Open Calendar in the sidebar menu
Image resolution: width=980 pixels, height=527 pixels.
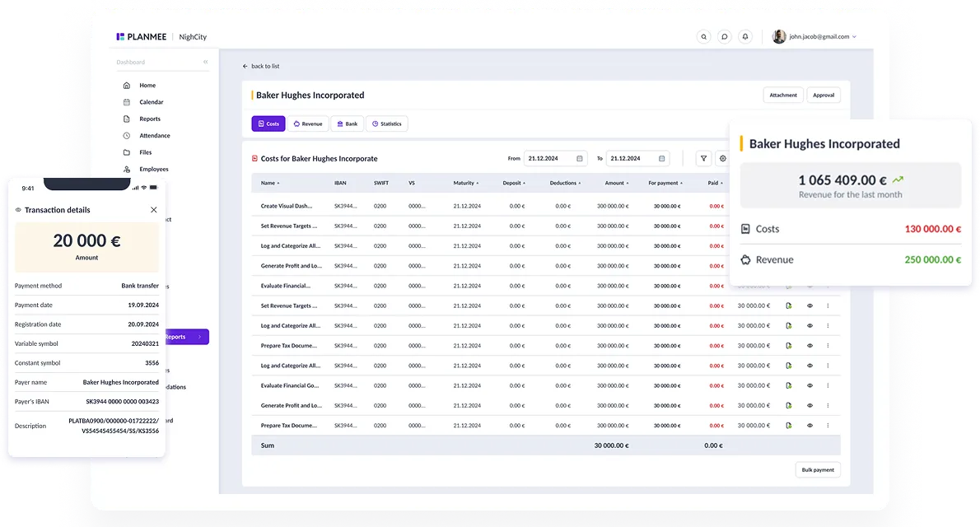pos(152,102)
